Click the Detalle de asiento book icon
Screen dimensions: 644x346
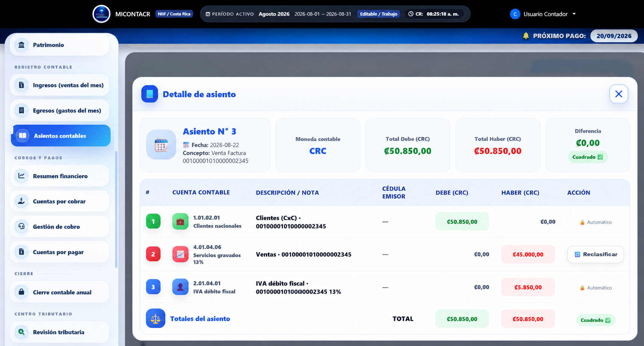(x=149, y=94)
